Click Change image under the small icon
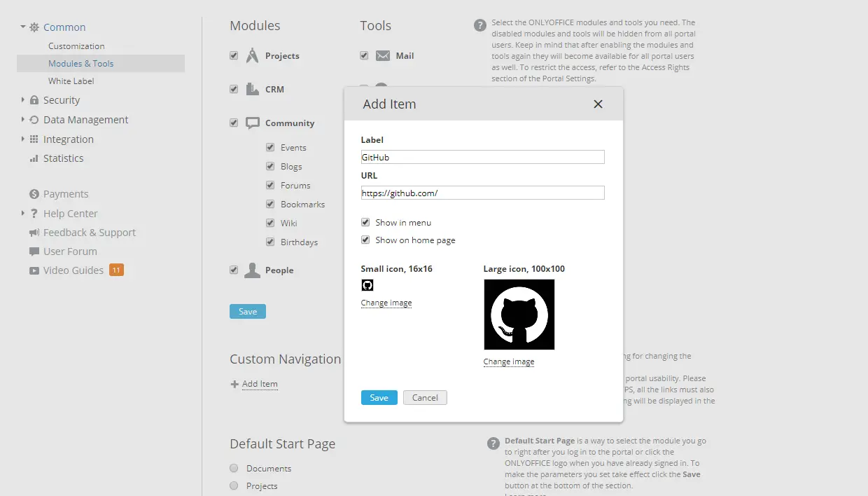 coord(386,303)
